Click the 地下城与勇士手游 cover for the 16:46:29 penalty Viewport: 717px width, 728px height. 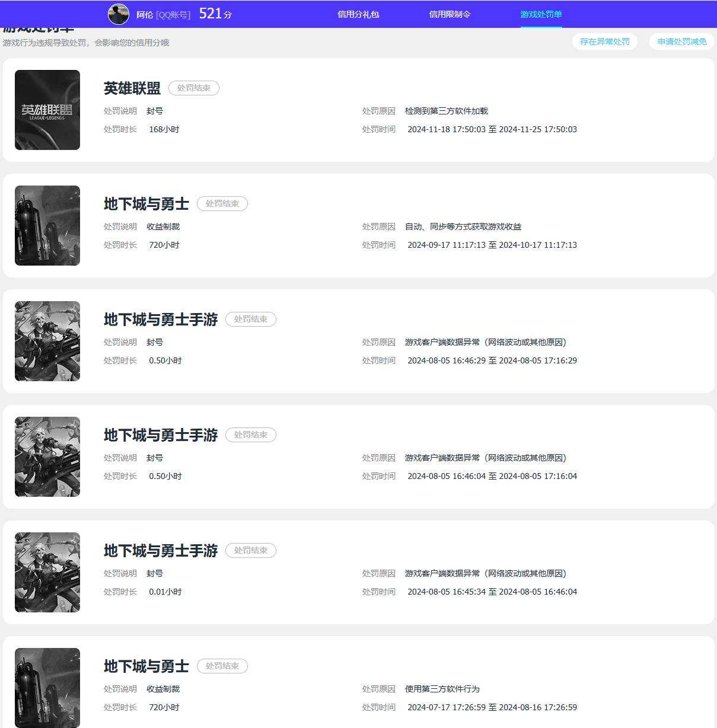(47, 341)
